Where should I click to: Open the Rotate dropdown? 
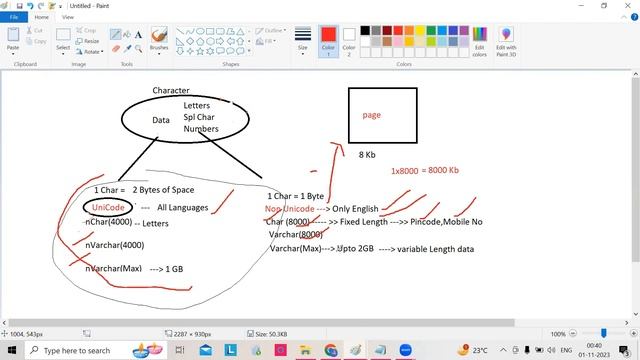pyautogui.click(x=89, y=52)
